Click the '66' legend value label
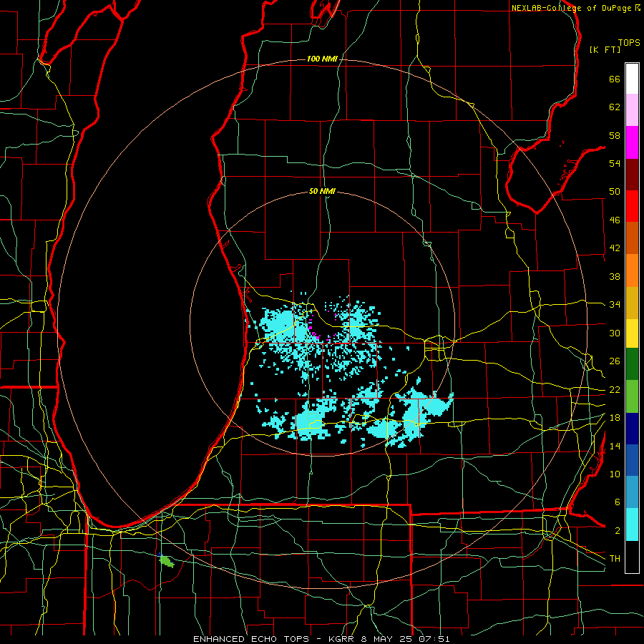The image size is (644, 644). [615, 79]
